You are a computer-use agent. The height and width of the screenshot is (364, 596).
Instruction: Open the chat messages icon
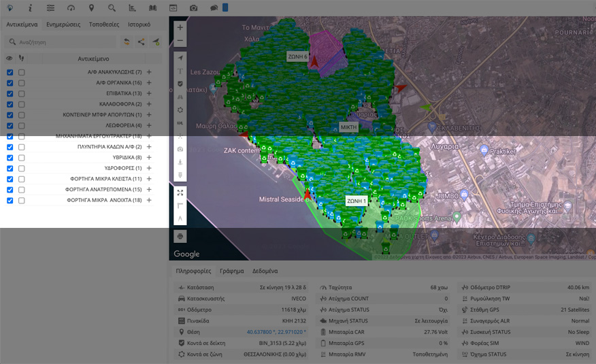214,8
